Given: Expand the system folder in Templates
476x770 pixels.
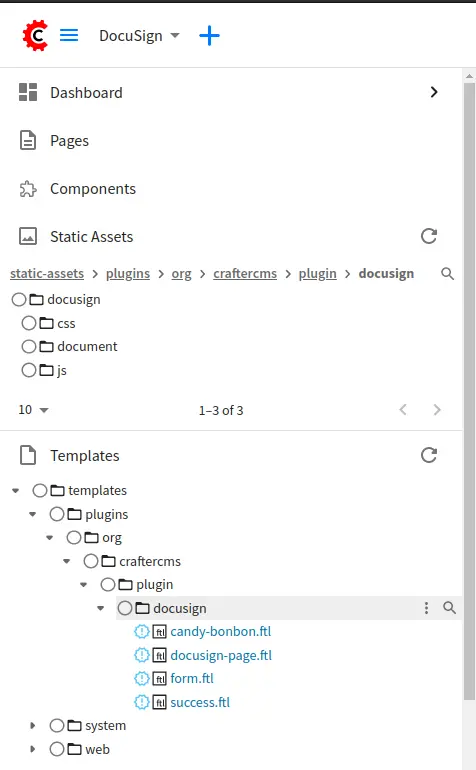Looking at the screenshot, I should pos(33,725).
